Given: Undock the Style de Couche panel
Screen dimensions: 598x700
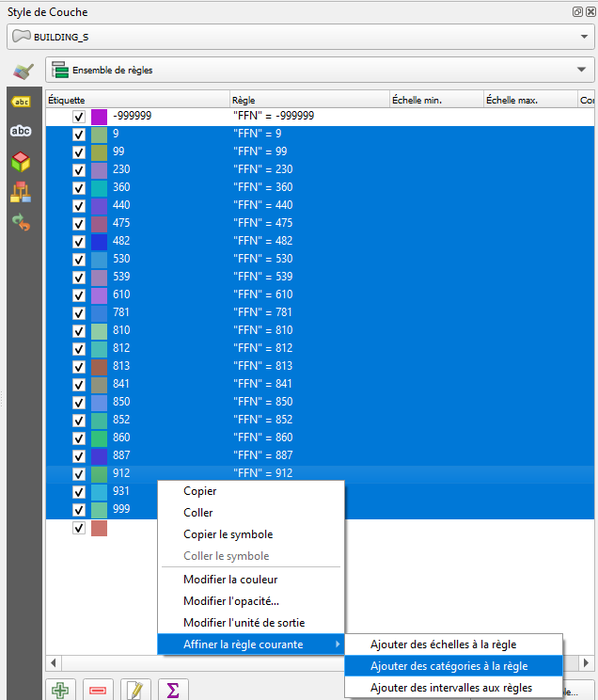Looking at the screenshot, I should pyautogui.click(x=577, y=12).
